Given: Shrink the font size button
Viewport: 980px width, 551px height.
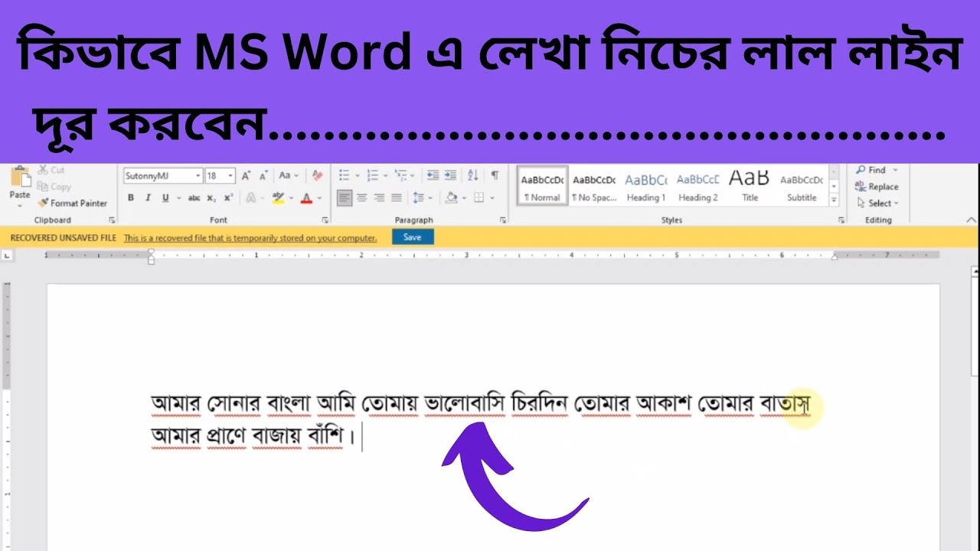Looking at the screenshot, I should (x=263, y=175).
